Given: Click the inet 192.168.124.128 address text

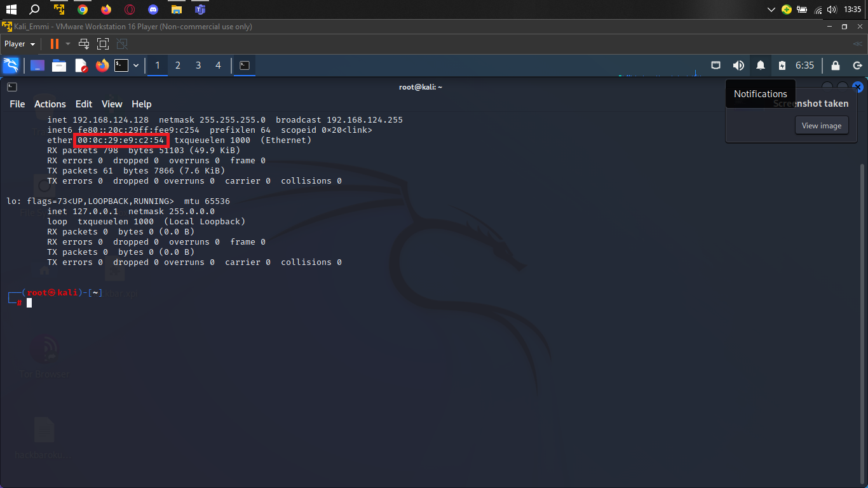Looking at the screenshot, I should click(98, 120).
